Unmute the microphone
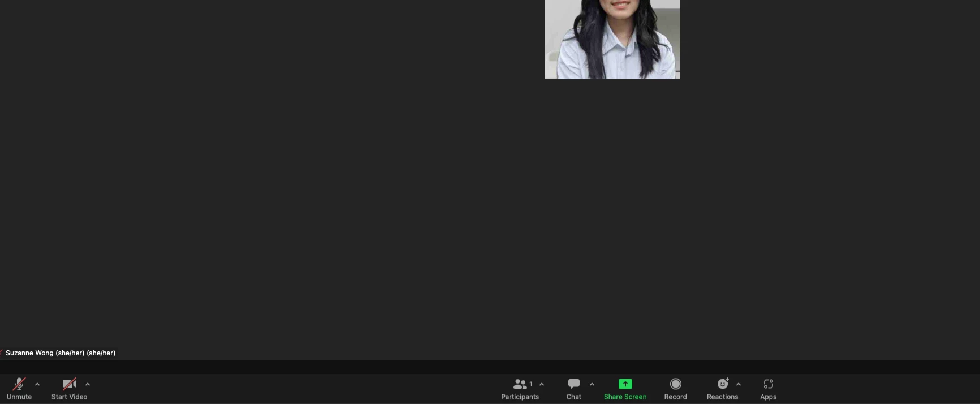Image resolution: width=980 pixels, height=404 pixels. (19, 389)
